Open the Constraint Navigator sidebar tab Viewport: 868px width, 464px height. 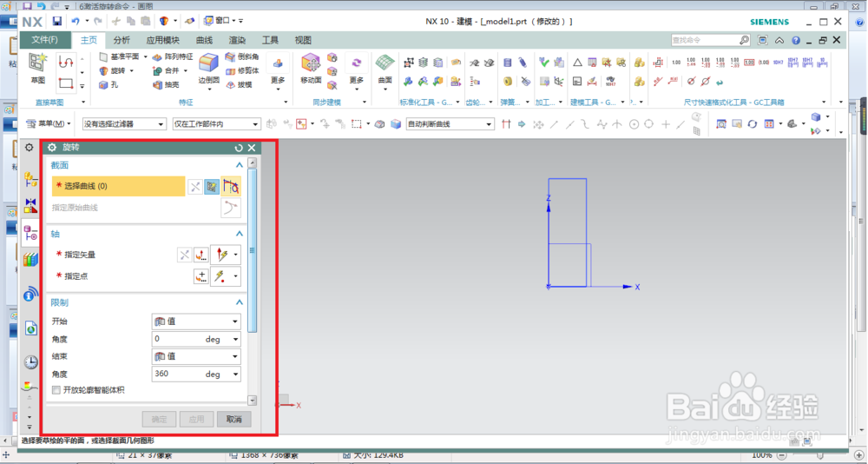click(30, 205)
